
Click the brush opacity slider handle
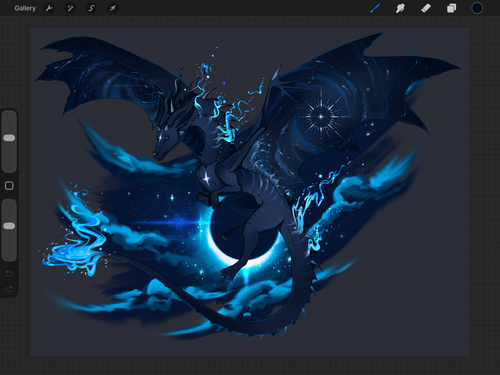click(9, 226)
